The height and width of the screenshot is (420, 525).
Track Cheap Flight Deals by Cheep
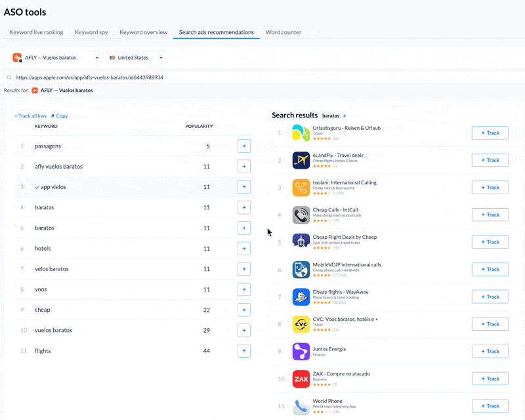tap(490, 242)
